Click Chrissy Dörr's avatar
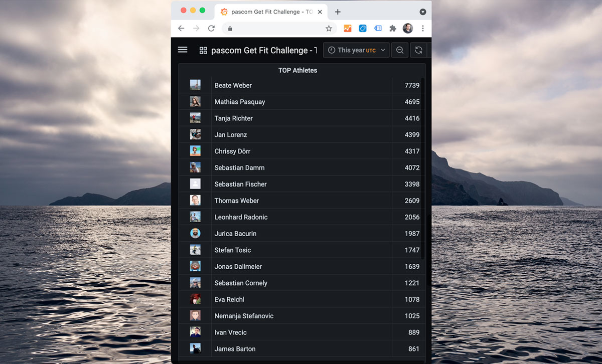The width and height of the screenshot is (602, 364). 195,151
